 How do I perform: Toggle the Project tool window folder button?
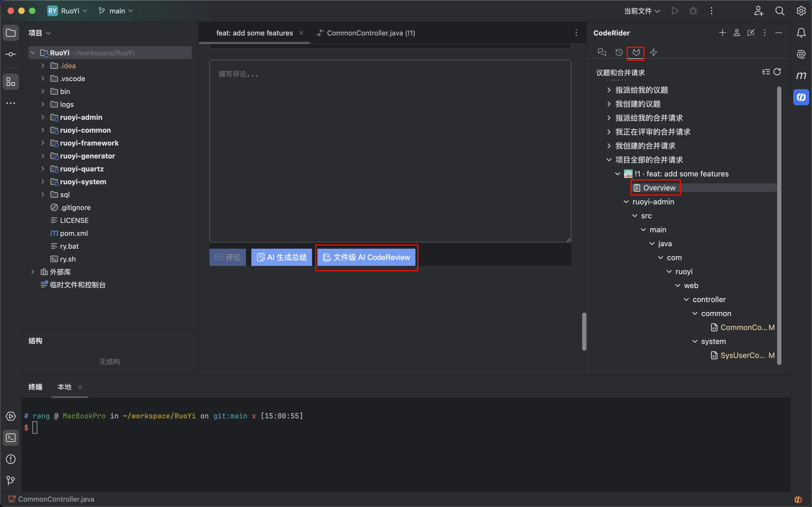point(11,33)
